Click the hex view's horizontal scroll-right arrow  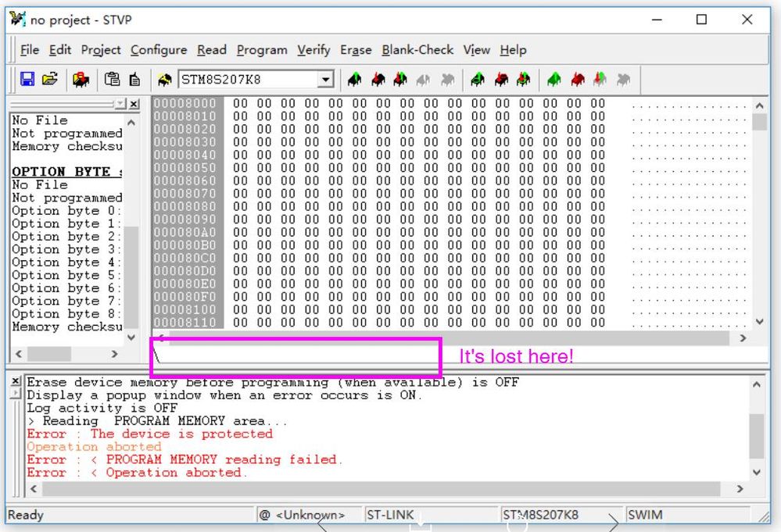(x=743, y=338)
